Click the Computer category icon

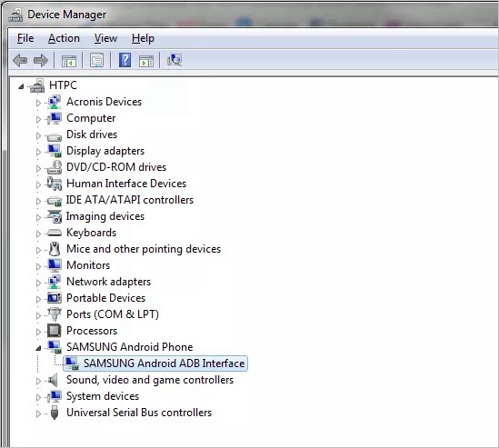tap(55, 118)
